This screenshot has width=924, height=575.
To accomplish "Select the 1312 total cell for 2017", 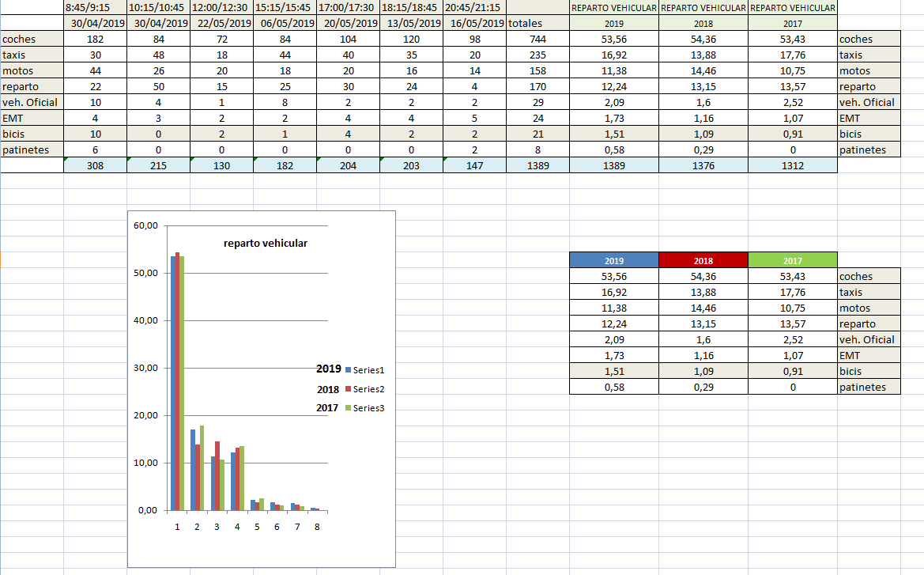I will pyautogui.click(x=792, y=166).
